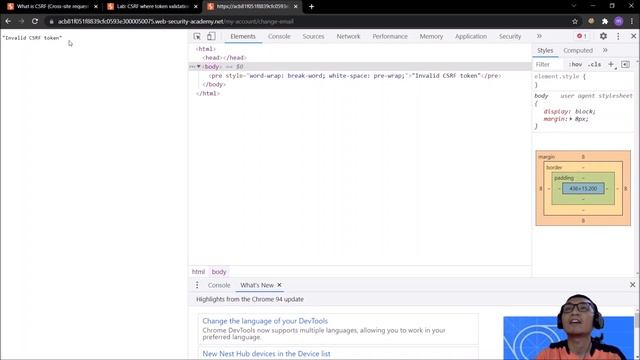This screenshot has width=640, height=360.
Task: Show more sidebar panes chevron
Action: click(x=605, y=50)
